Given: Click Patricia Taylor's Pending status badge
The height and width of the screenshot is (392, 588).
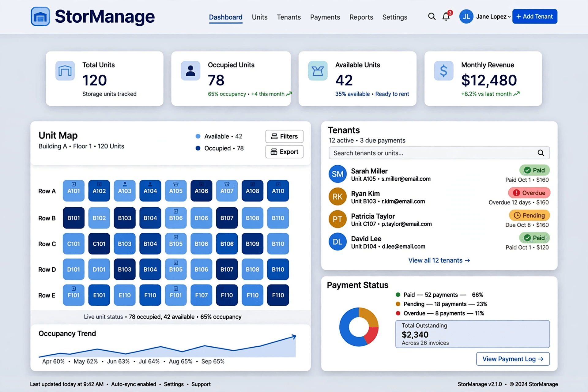Looking at the screenshot, I should (x=530, y=215).
